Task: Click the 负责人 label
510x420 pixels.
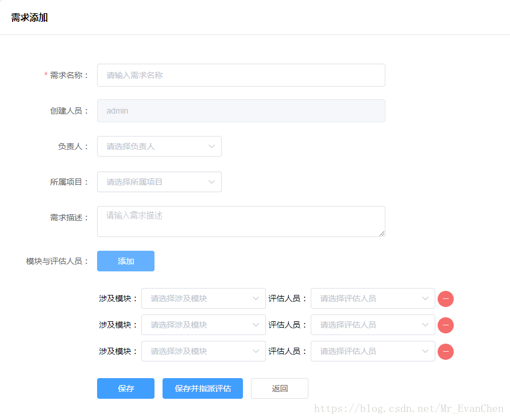Action: 73,146
